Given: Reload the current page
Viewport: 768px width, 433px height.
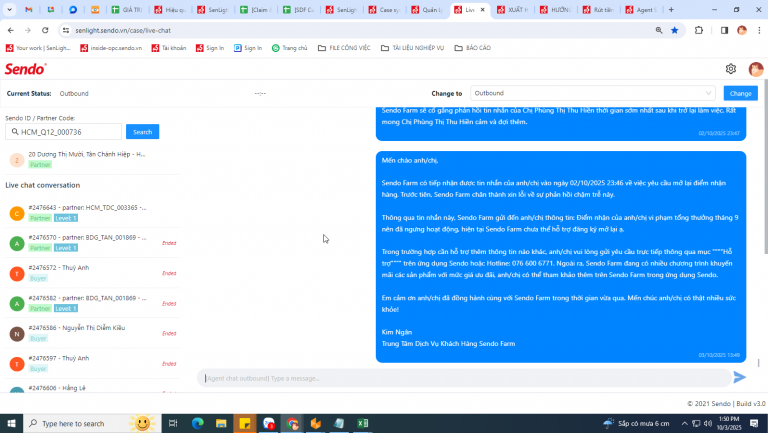Looking at the screenshot, I should [45, 30].
